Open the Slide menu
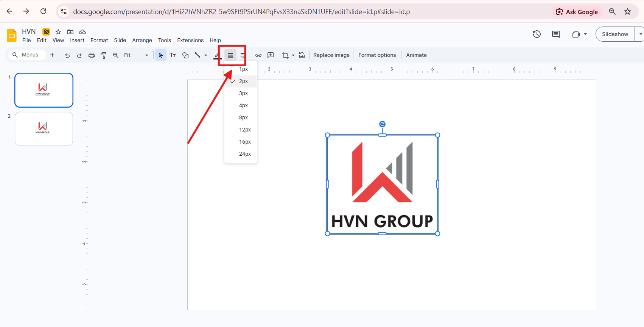 click(x=120, y=40)
